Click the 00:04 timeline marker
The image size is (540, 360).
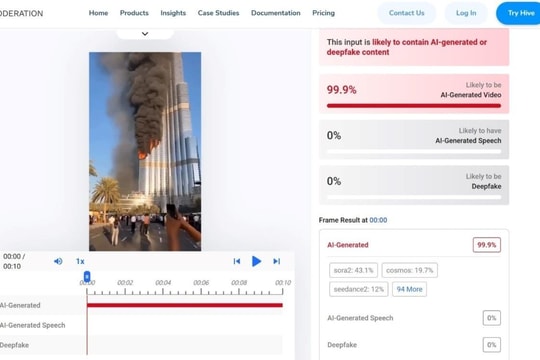tap(163, 282)
